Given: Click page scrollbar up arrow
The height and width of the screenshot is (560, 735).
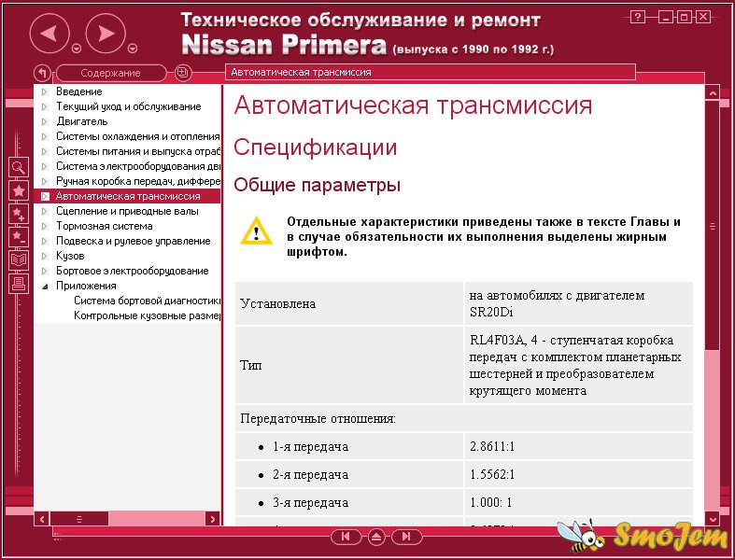Looking at the screenshot, I should coord(713,93).
